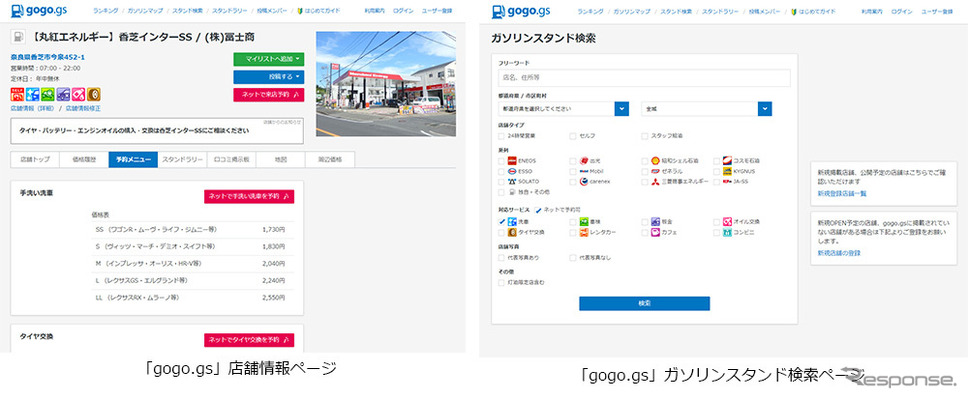This screenshot has height=399, width=968.
Task: Click the 出光 brand logo in search form
Action: click(584, 161)
